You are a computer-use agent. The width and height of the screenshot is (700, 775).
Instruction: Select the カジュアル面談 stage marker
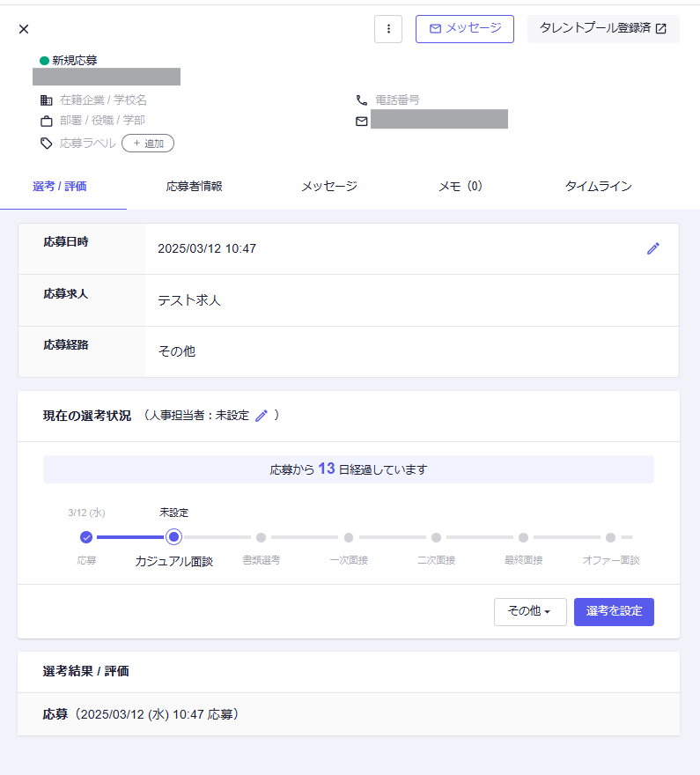(x=173, y=537)
